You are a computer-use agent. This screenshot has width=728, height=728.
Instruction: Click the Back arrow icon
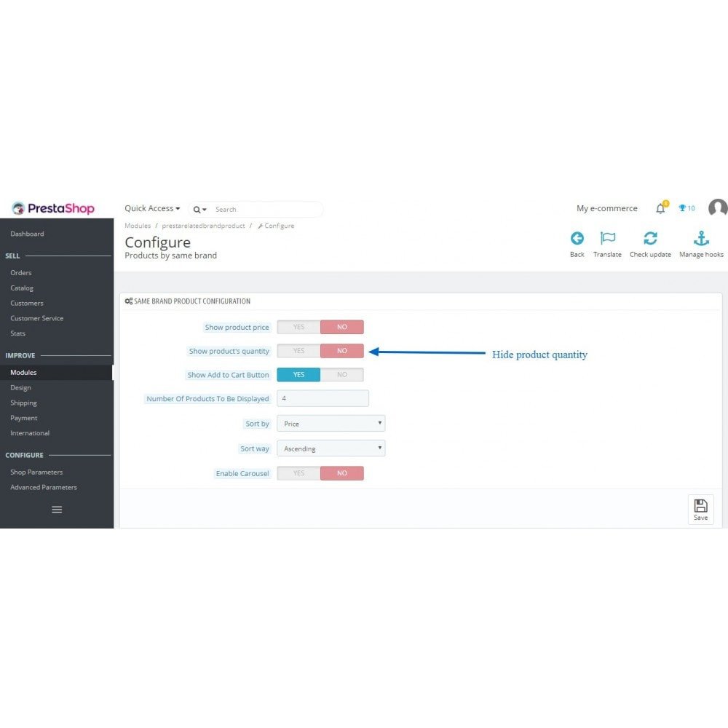coord(577,238)
